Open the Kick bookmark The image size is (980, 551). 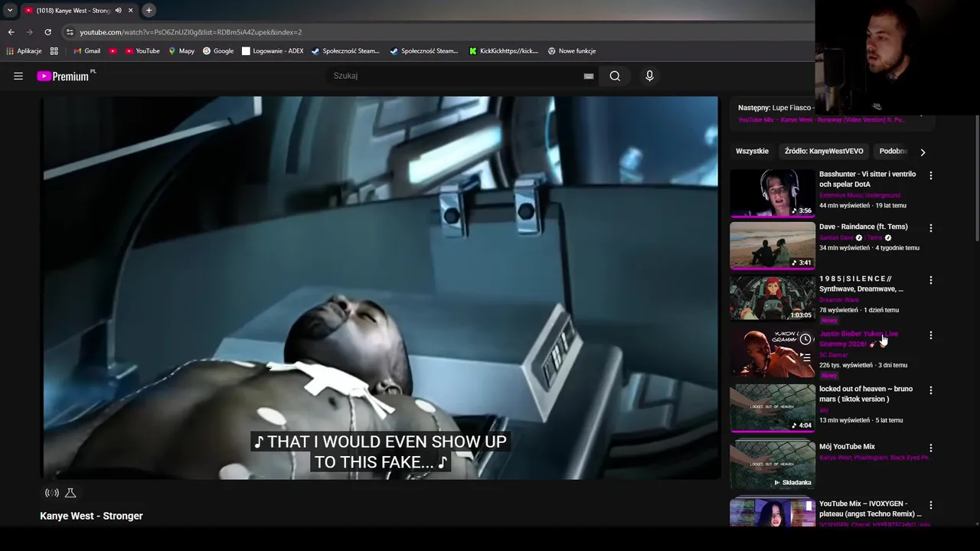(x=503, y=51)
